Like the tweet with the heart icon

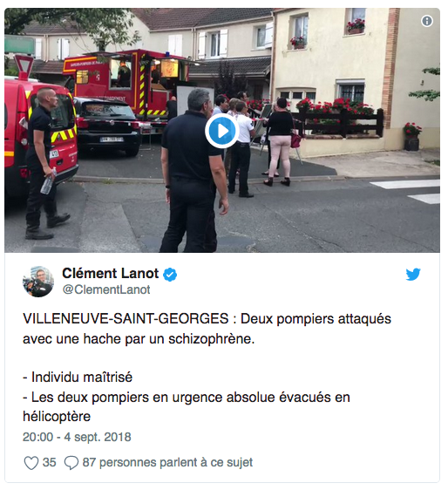(31, 462)
